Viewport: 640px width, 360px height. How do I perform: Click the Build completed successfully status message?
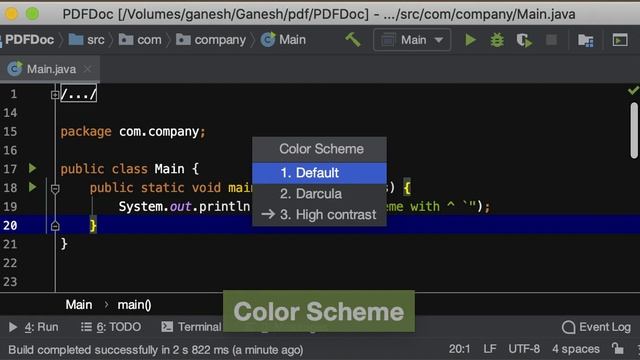pos(156,350)
